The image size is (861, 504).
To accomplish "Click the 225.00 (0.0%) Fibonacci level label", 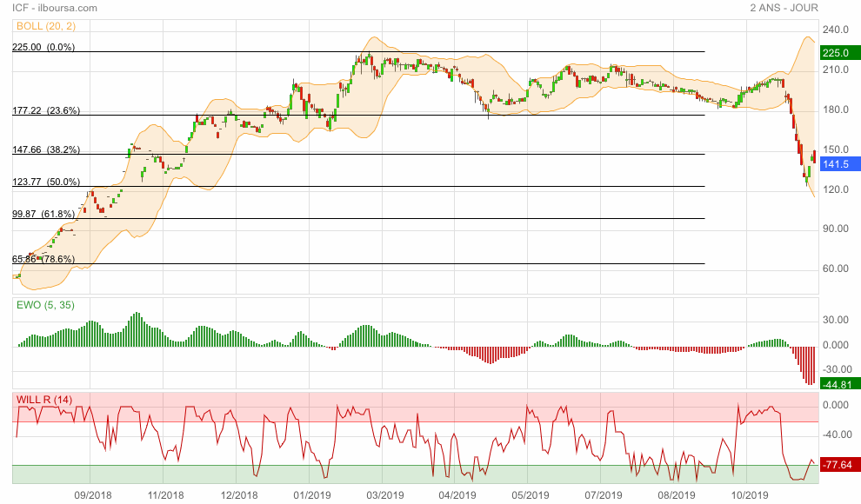I will [x=43, y=47].
